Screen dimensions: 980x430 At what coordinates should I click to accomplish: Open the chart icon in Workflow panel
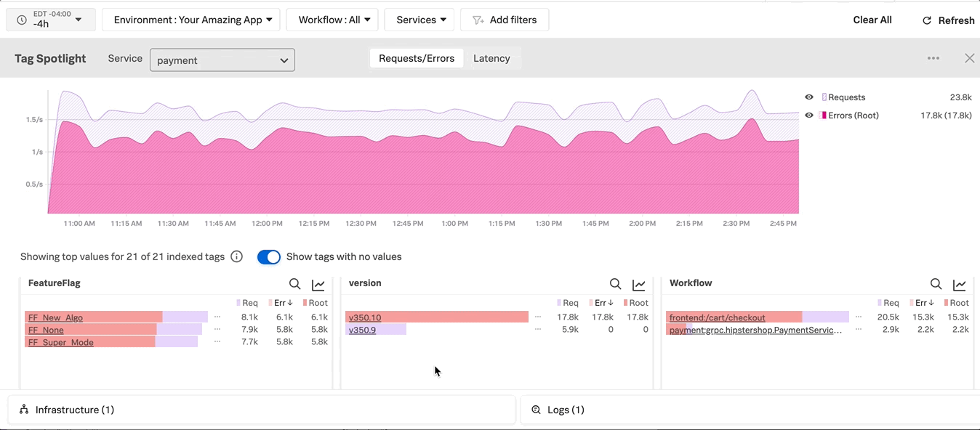tap(960, 285)
